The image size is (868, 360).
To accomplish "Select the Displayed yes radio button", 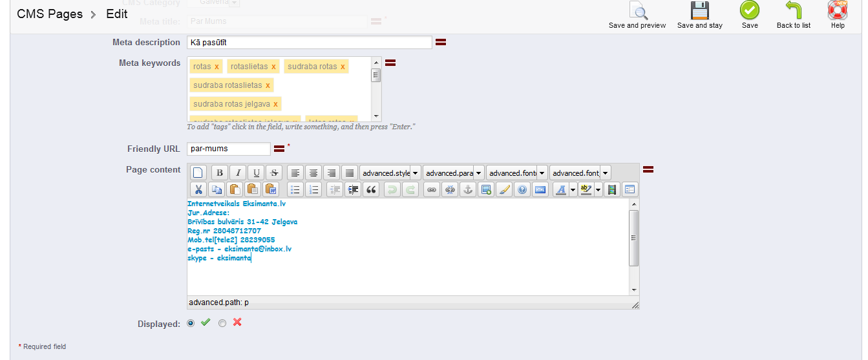I will click(191, 323).
